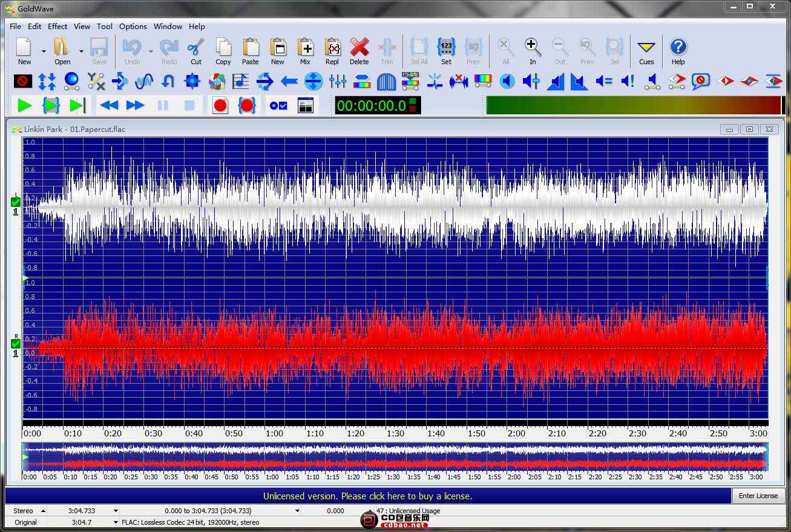Paste clipboard audio with Paste icon

(x=251, y=51)
